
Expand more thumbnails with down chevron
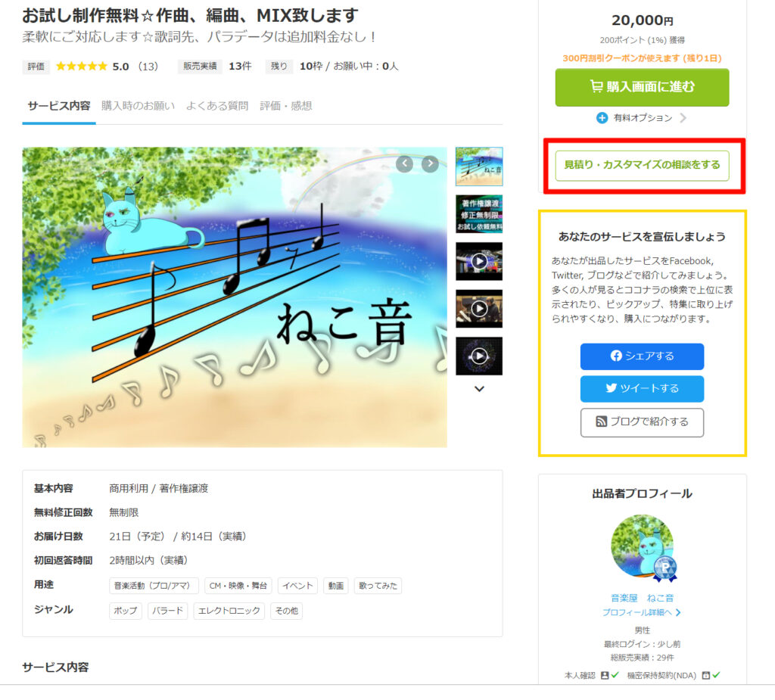coord(479,389)
